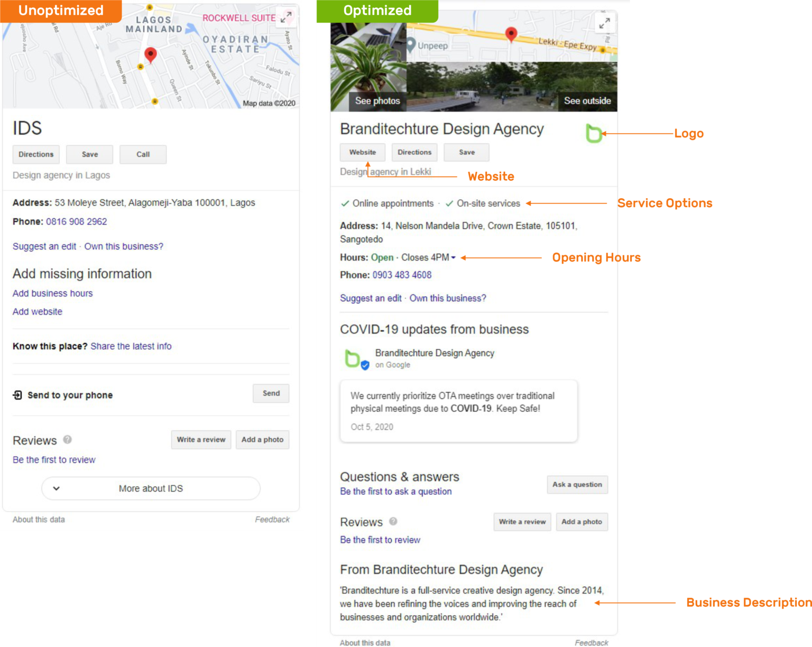This screenshot has height=647, width=812.
Task: Click the 53 Moleye Street address text
Action: (x=155, y=203)
